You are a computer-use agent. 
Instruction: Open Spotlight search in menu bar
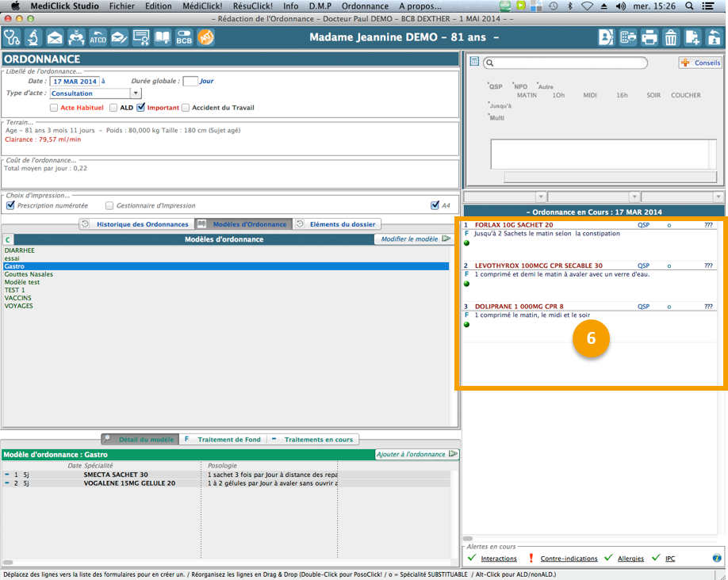689,6
